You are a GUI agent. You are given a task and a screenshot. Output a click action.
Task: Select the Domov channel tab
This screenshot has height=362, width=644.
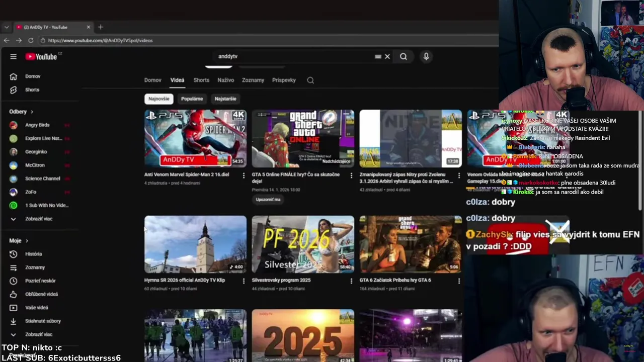click(152, 80)
